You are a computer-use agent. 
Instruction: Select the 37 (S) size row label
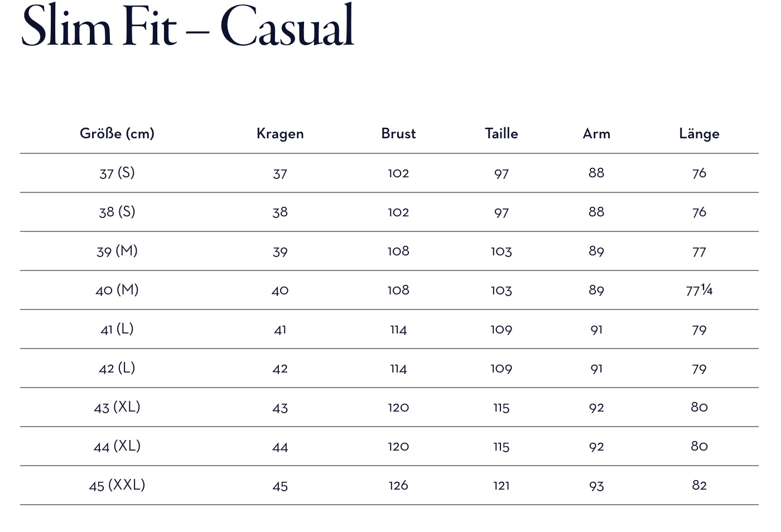tap(117, 173)
